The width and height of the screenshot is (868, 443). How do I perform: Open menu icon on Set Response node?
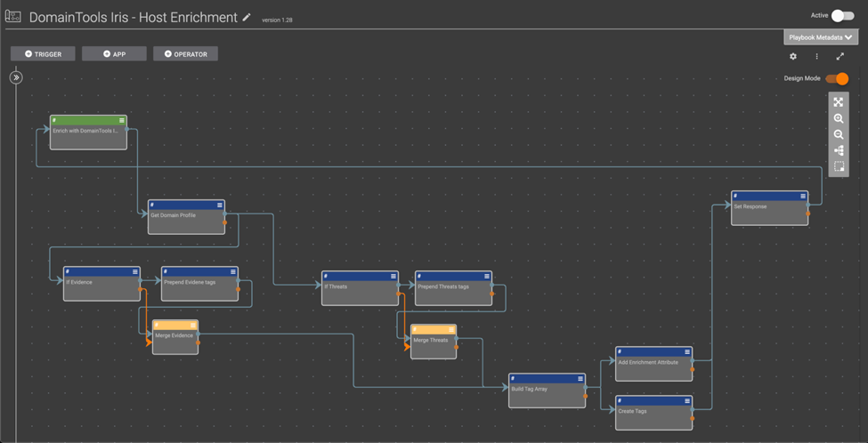(803, 196)
